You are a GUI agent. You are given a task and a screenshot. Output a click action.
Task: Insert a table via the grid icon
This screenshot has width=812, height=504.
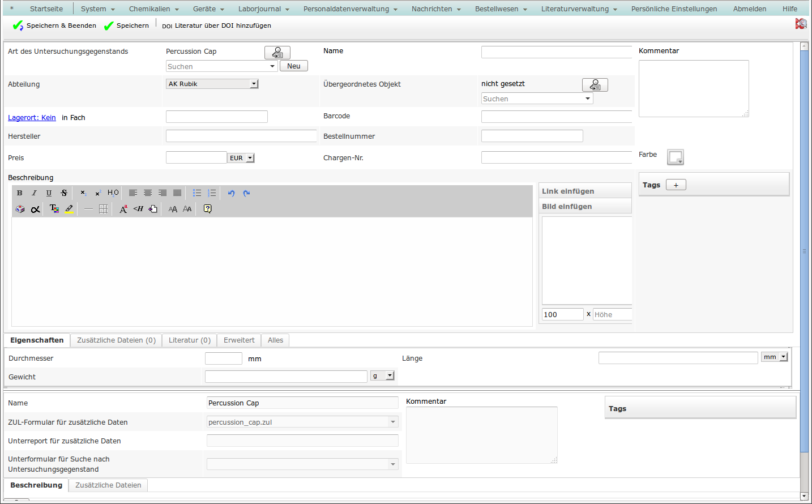[103, 209]
